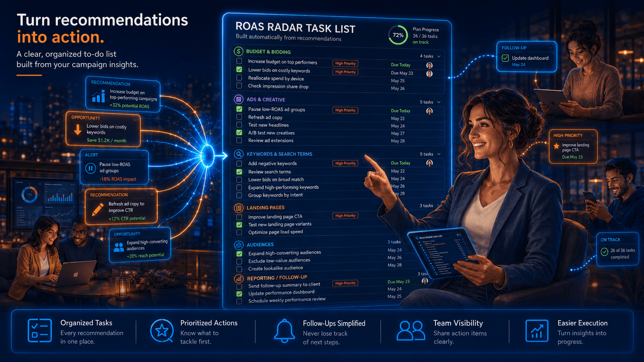Click the Reporting / Follow-Up chart icon
644x362 pixels.
238,278
